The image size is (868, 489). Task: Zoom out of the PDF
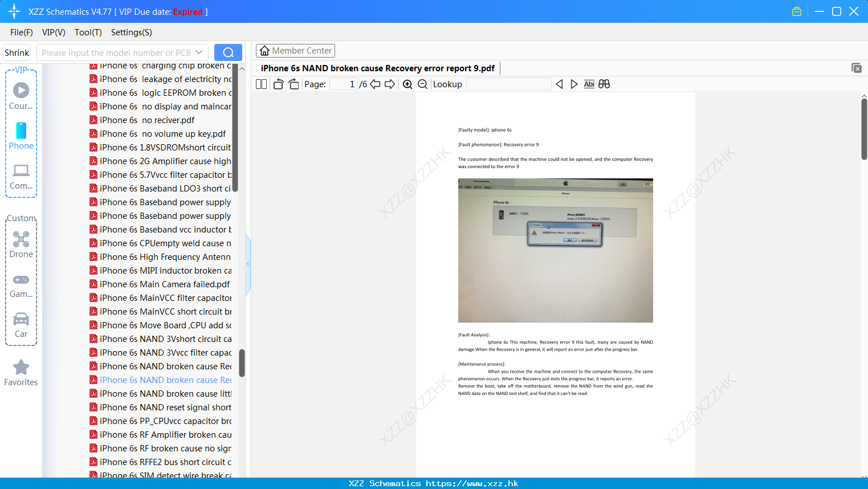tap(423, 84)
